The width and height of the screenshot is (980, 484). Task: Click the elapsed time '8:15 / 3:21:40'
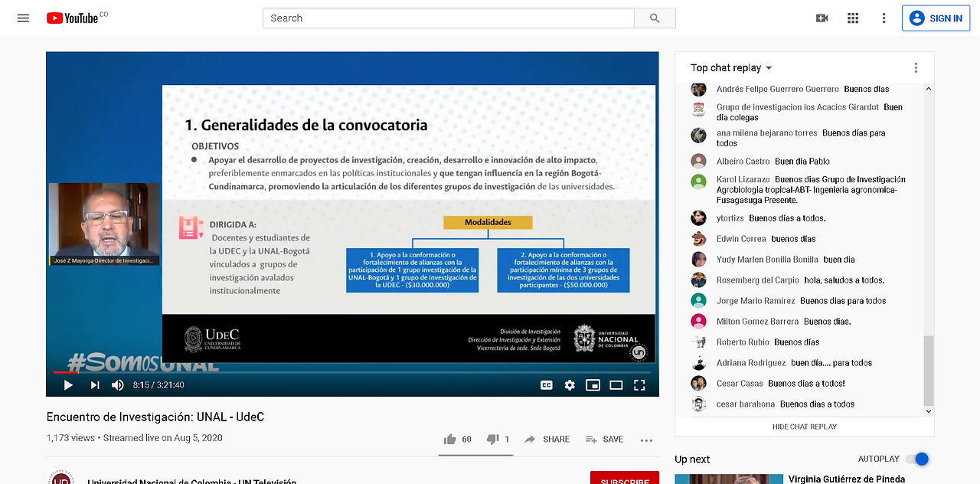(x=158, y=385)
